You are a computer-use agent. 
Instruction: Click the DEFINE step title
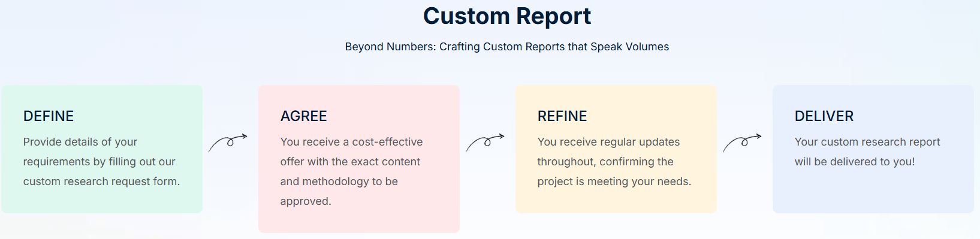pyautogui.click(x=49, y=116)
